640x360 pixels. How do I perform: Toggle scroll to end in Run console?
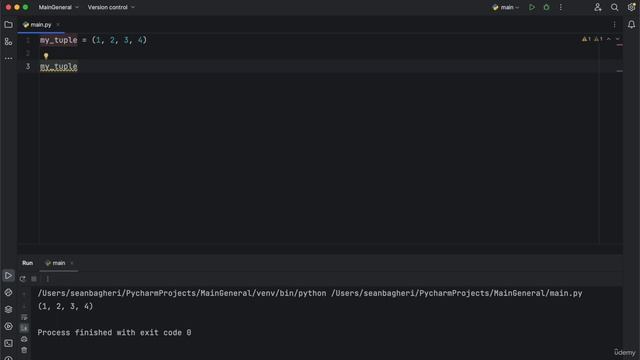[x=24, y=328]
